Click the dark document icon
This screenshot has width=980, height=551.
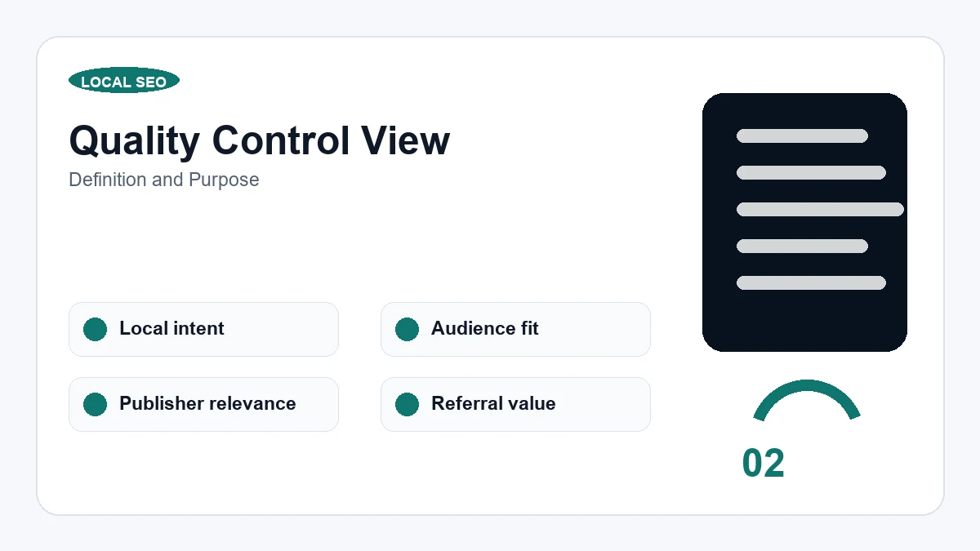pos(804,222)
